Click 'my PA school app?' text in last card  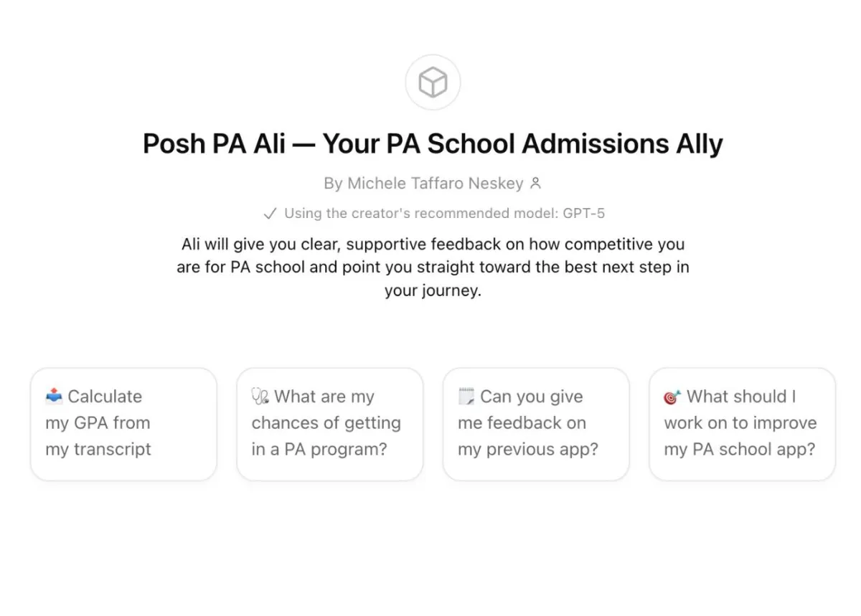coord(740,450)
